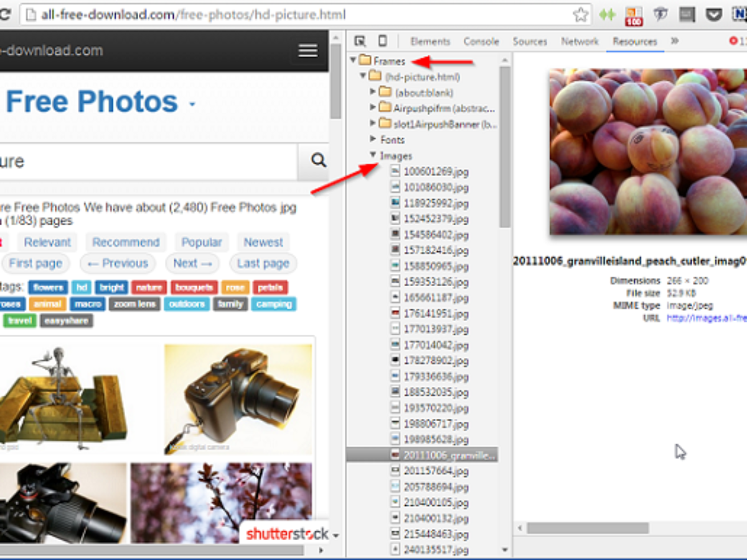The image size is (747, 560).
Task: Select 101086030.jpg in Images list
Action: (436, 187)
